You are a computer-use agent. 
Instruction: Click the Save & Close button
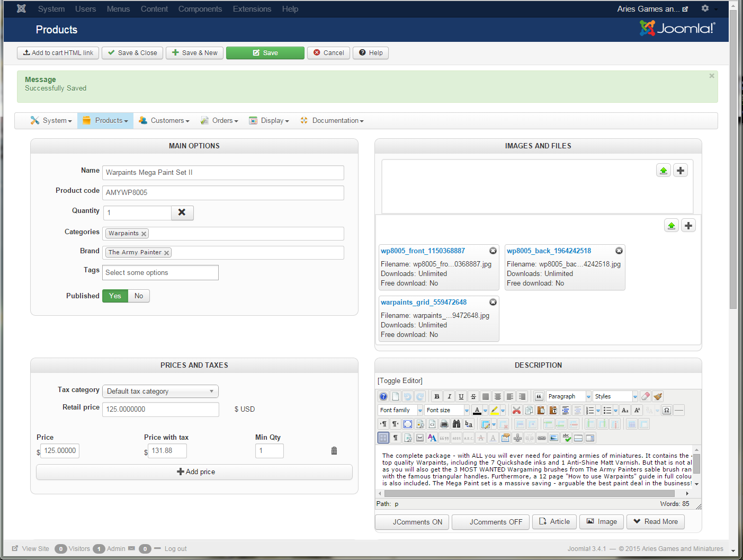[x=132, y=53]
